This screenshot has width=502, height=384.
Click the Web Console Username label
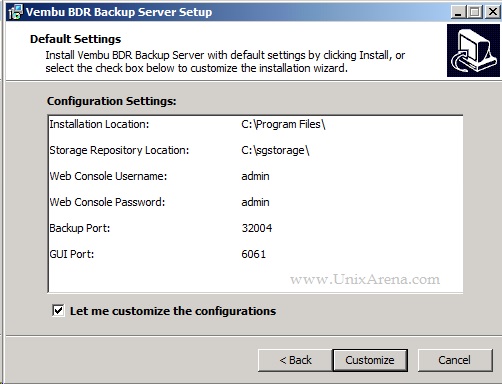click(x=108, y=176)
